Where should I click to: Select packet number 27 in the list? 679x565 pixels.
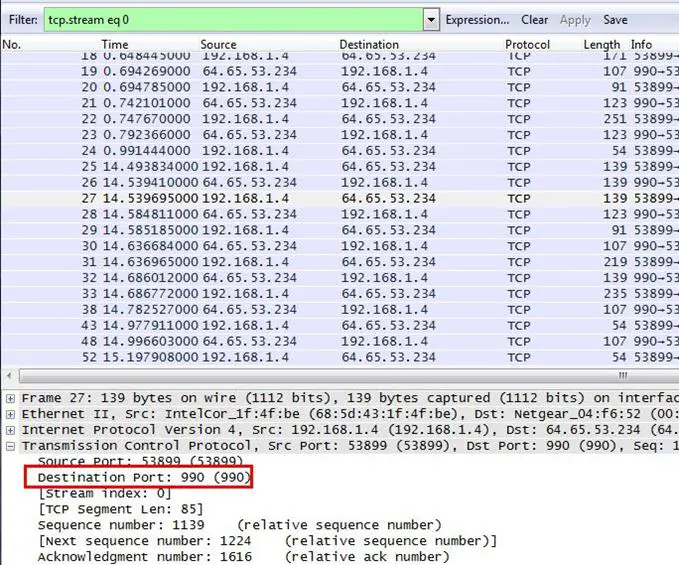[x=300, y=199]
